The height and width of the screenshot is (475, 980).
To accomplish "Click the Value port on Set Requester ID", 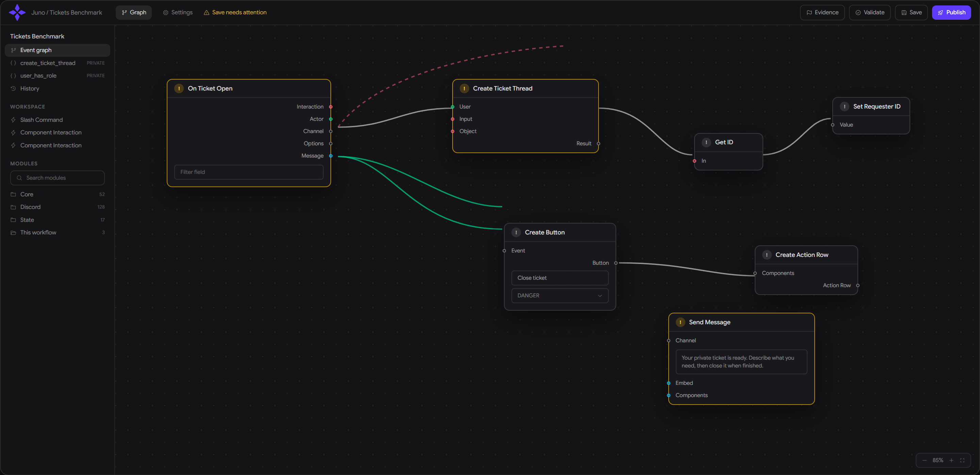I will [x=833, y=125].
